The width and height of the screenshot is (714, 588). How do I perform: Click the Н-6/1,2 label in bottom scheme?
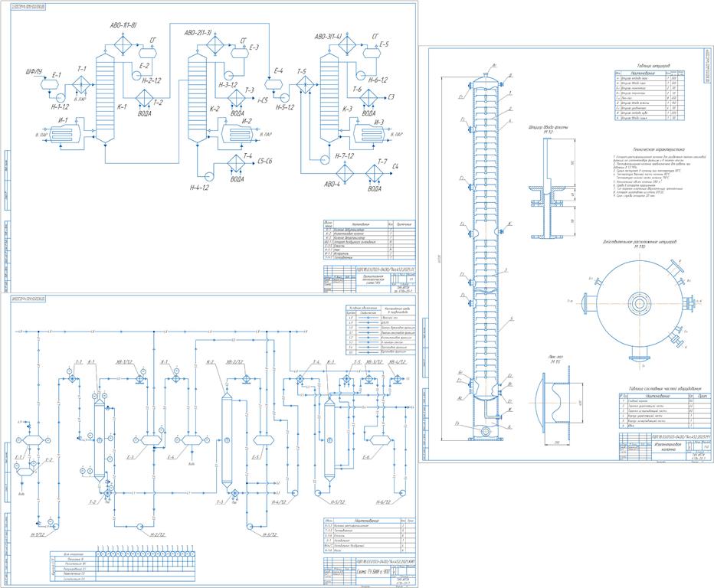coord(384,502)
